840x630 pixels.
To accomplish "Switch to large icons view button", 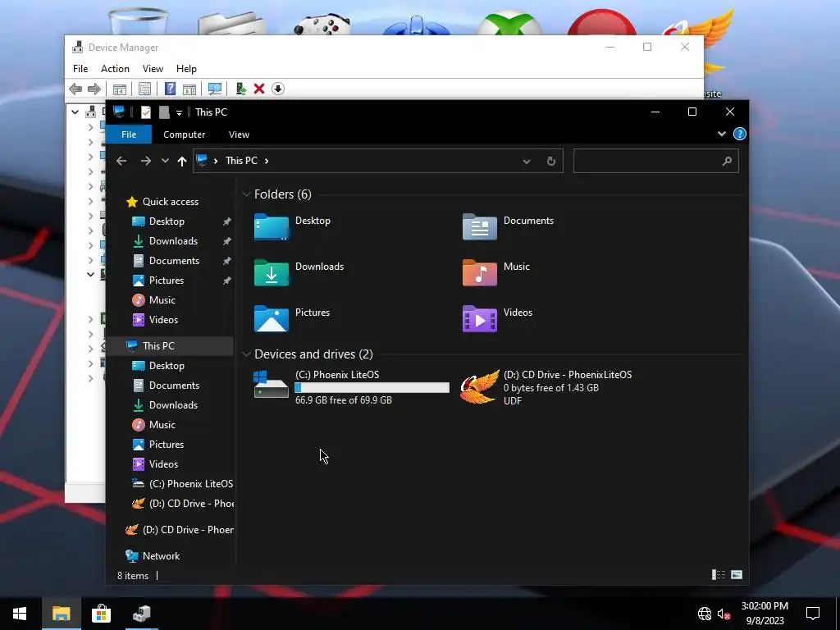I will [737, 575].
